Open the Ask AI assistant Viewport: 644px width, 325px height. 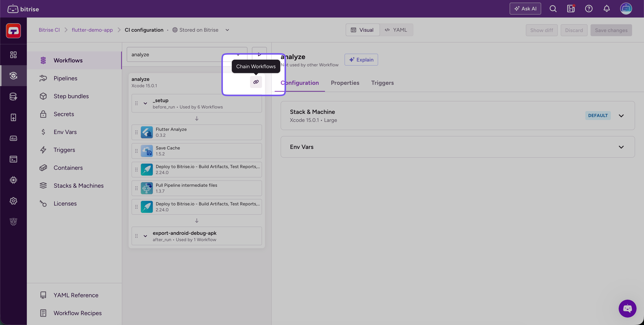(x=525, y=9)
